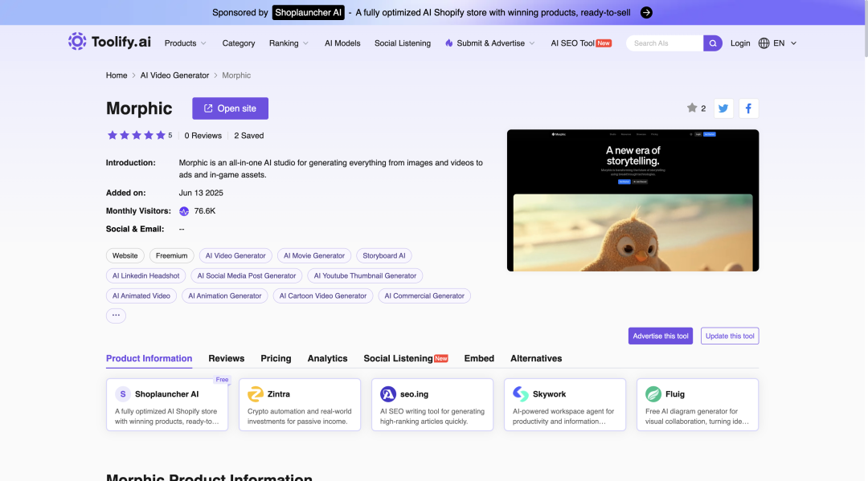Open the AI Video Generator breadcrumb
The image size is (868, 481).
click(x=174, y=75)
